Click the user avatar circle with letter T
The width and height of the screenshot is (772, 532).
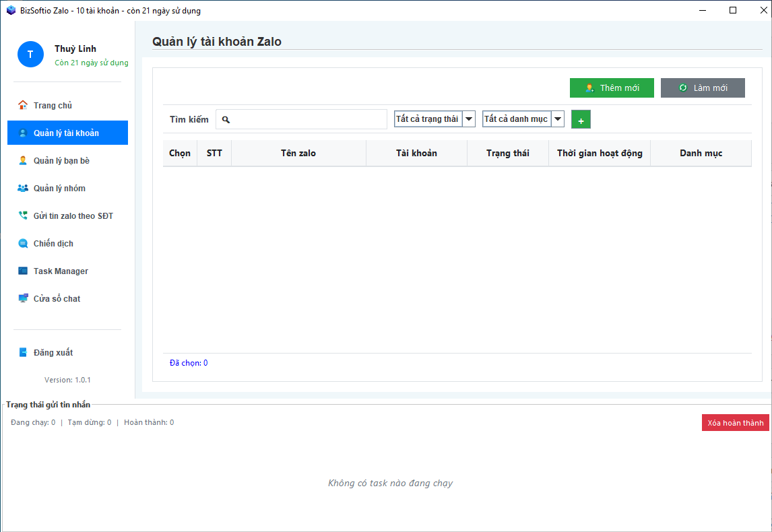coord(30,54)
